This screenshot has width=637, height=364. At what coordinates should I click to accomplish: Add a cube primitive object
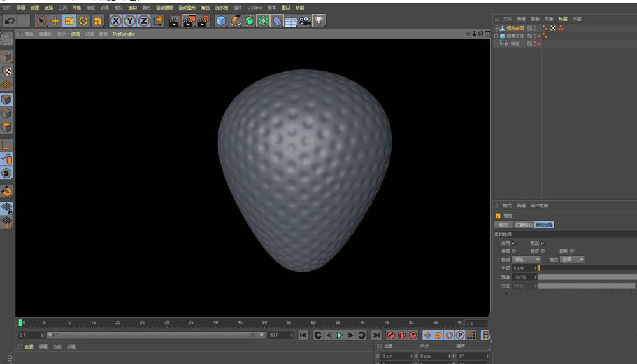(221, 21)
